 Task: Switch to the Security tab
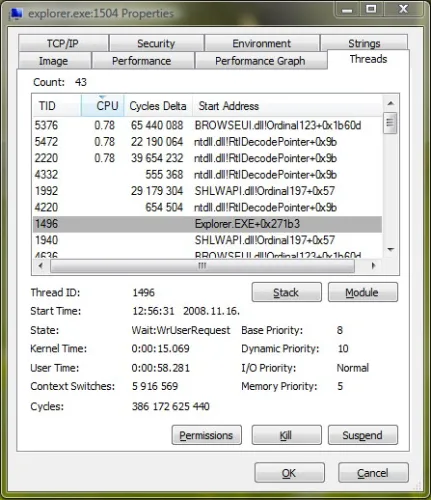click(156, 43)
